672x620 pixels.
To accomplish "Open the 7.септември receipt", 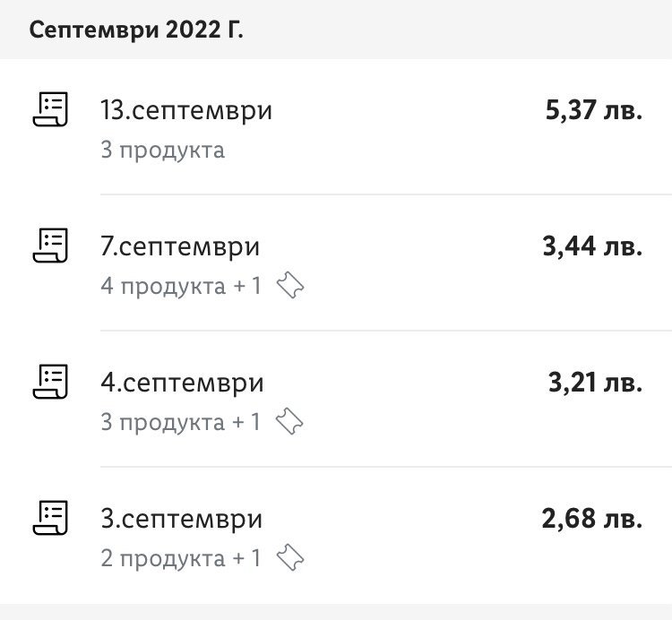I will point(180,246).
